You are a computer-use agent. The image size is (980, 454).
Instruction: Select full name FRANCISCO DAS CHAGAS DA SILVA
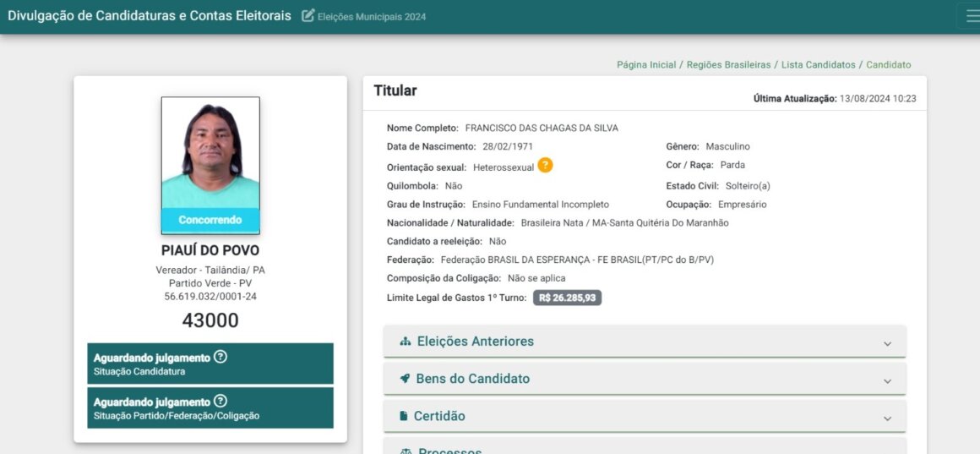pyautogui.click(x=542, y=129)
